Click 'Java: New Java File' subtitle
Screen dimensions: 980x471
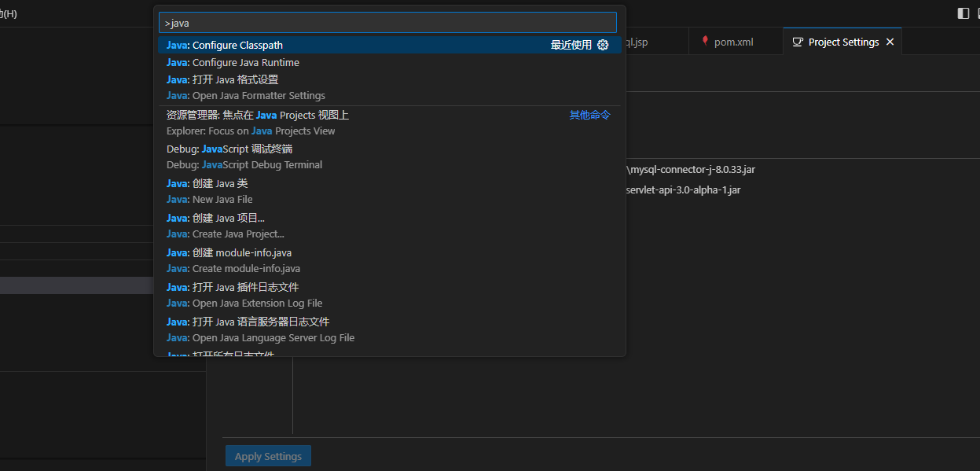[x=210, y=200]
